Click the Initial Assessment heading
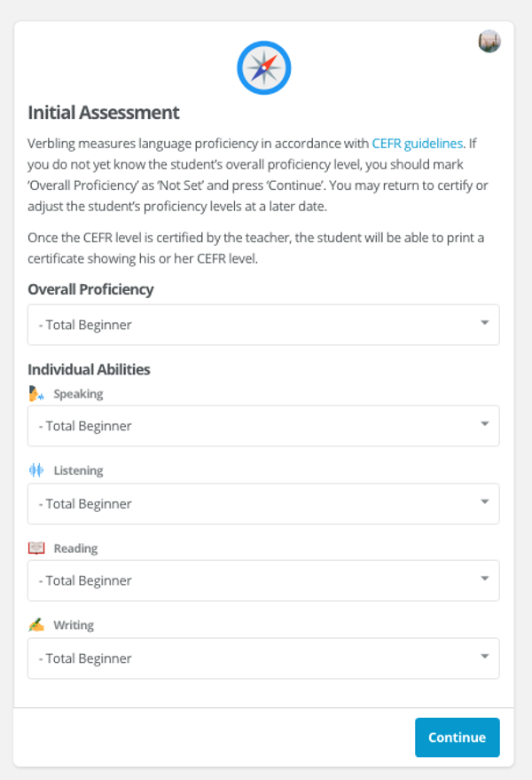This screenshot has height=780, width=532. coord(104,113)
